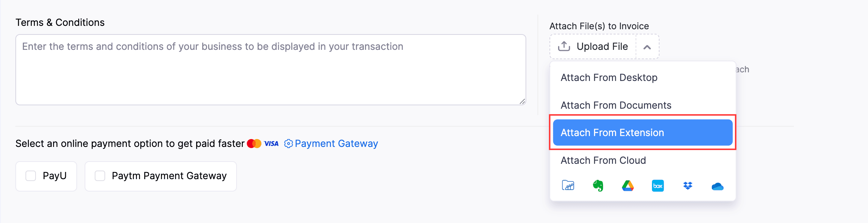Choose Attach From Extension menu entry
Screen dimensions: 868x223
613,132
